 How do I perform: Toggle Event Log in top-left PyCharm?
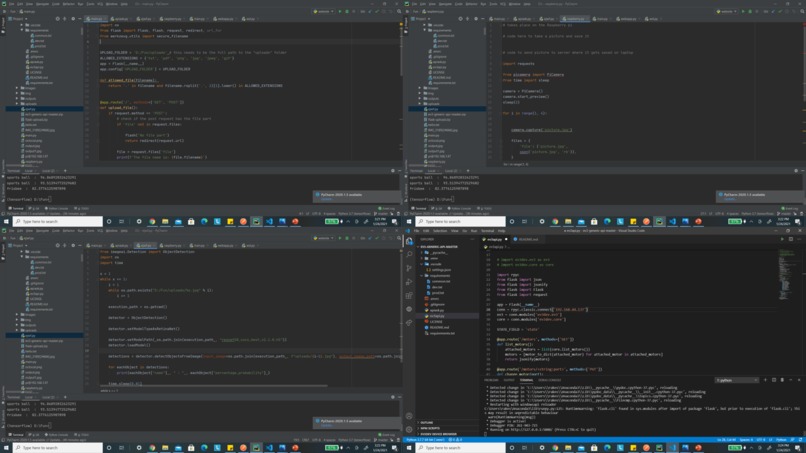(x=386, y=208)
